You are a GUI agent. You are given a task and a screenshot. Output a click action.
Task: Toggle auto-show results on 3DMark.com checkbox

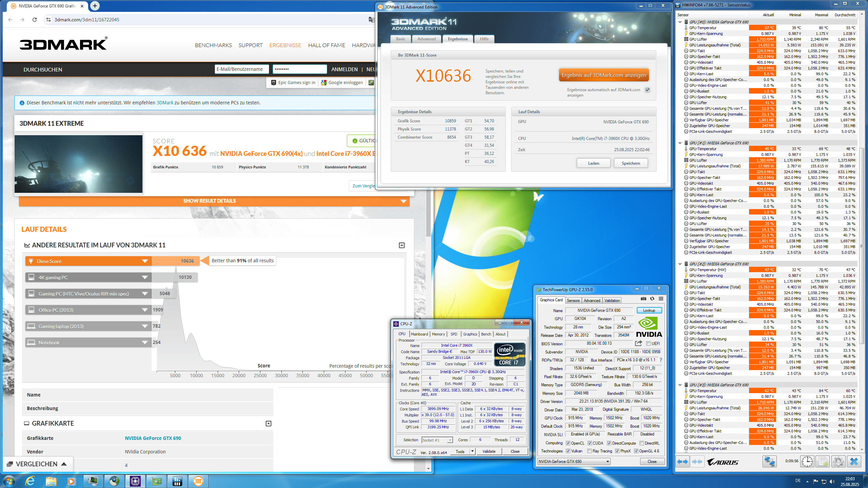coord(648,90)
